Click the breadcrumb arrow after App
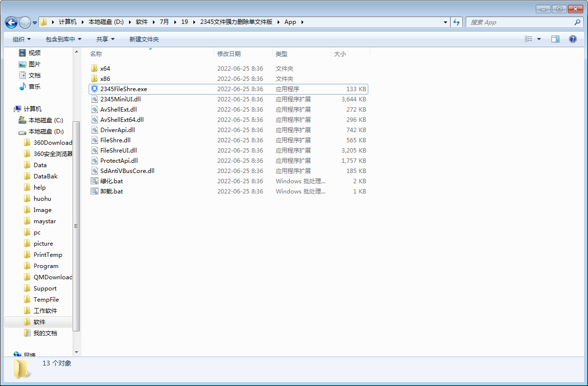588x386 pixels. tap(303, 22)
